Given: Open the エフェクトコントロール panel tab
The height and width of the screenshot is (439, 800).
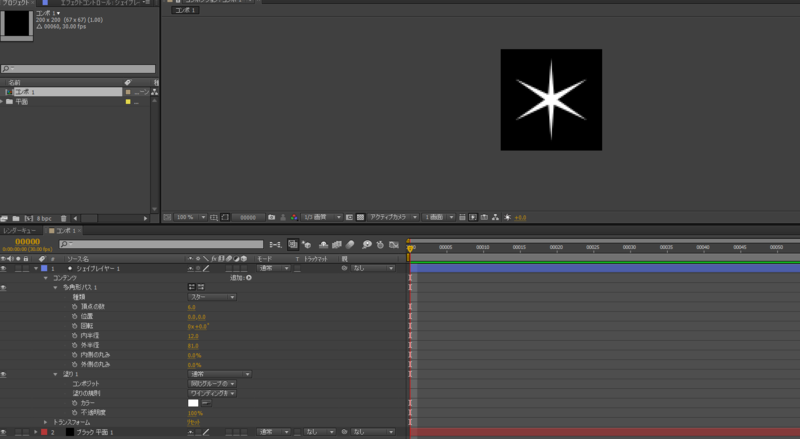Looking at the screenshot, I should tap(102, 3).
